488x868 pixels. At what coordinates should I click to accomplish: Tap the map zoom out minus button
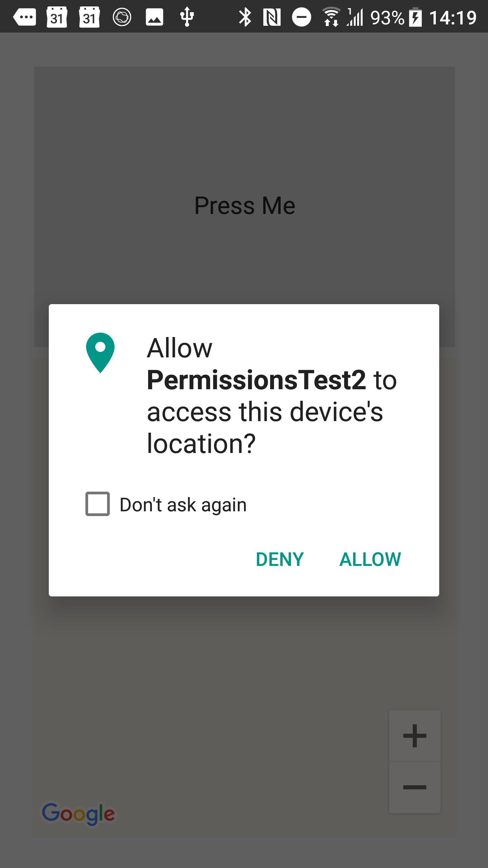[x=415, y=787]
